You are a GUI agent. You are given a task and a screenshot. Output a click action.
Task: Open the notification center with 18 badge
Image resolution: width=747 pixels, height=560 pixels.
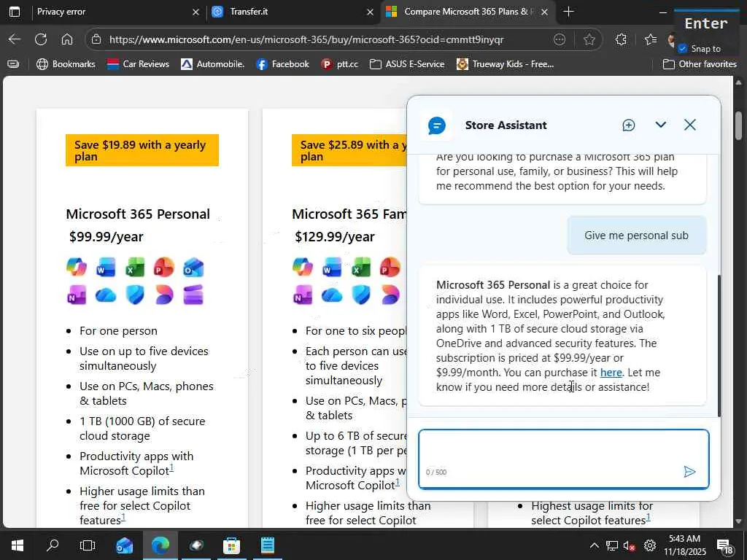click(x=724, y=546)
